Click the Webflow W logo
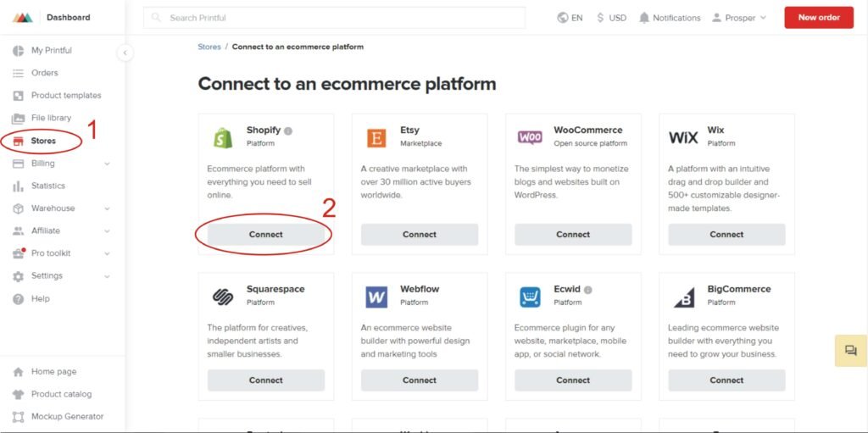868x433 pixels. [376, 297]
